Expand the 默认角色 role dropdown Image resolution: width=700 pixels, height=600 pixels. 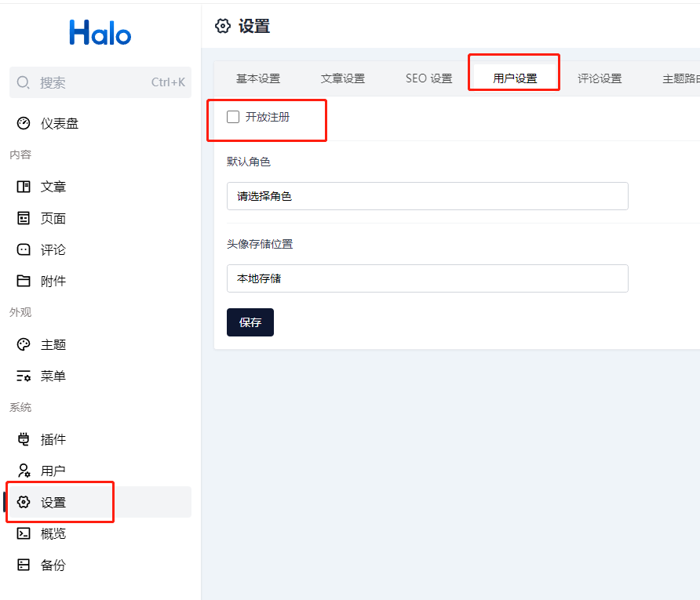(427, 196)
